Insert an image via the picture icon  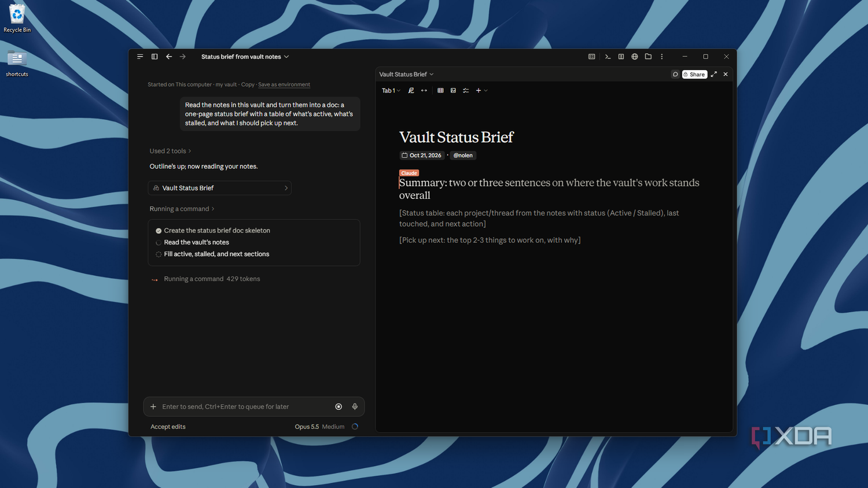coord(453,90)
